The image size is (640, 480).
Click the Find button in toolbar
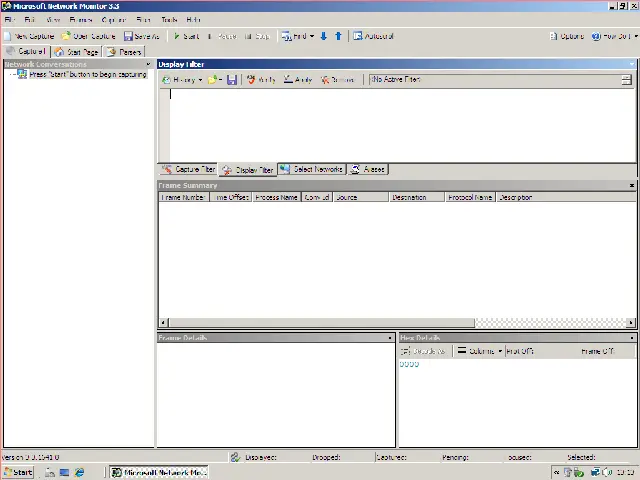tap(294, 36)
